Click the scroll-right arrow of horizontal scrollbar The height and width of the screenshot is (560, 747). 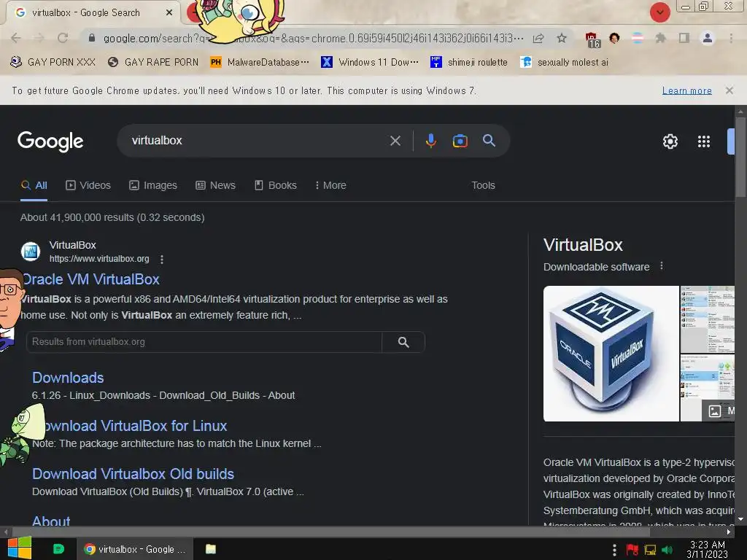(729, 532)
